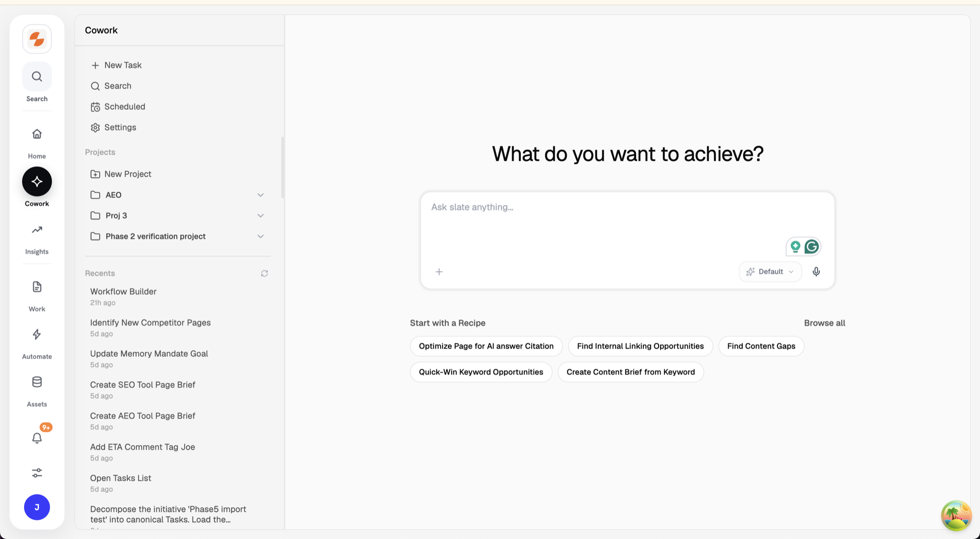Expand the Proj 3 project chevron

pos(260,216)
